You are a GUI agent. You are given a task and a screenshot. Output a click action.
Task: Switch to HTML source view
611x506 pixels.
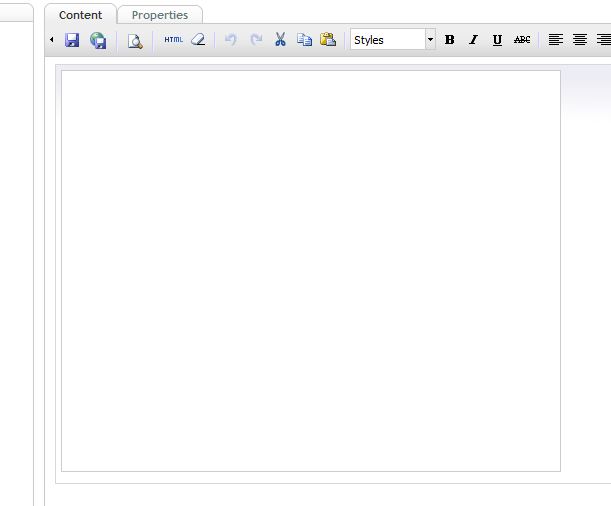coord(173,40)
